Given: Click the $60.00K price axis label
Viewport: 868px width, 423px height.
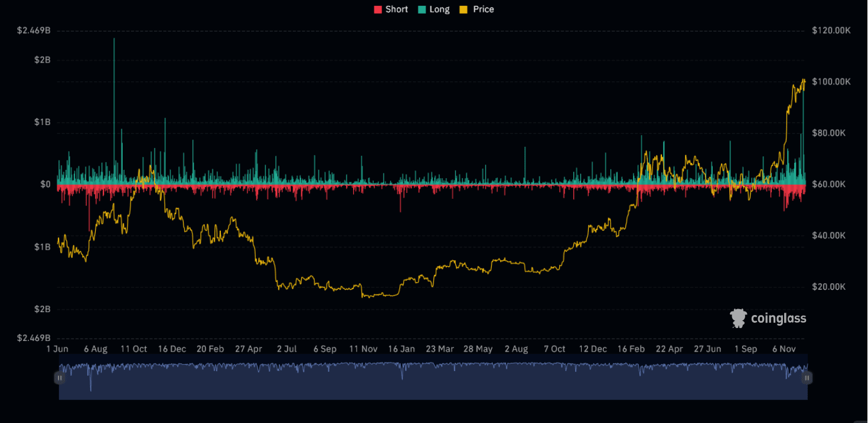Looking at the screenshot, I should (829, 184).
